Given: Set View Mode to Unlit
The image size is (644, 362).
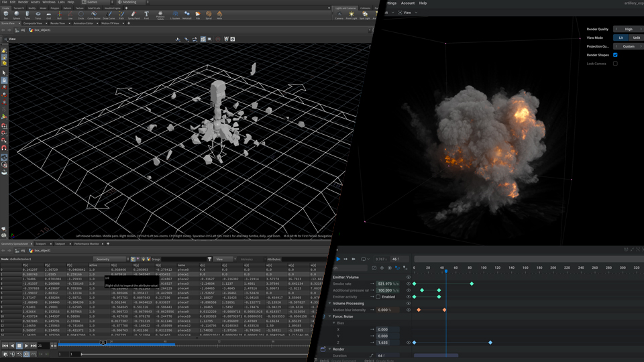Looking at the screenshot, I should coord(636,38).
